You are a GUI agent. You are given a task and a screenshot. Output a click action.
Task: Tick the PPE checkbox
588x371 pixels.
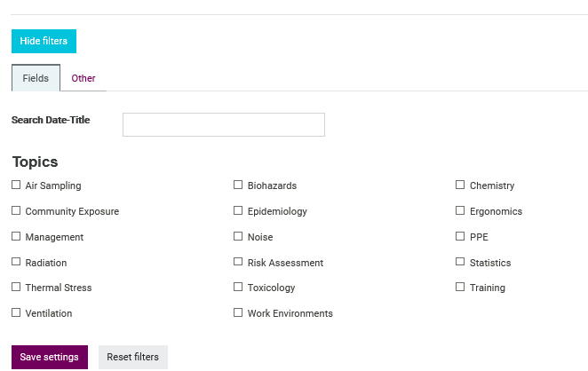coord(460,236)
